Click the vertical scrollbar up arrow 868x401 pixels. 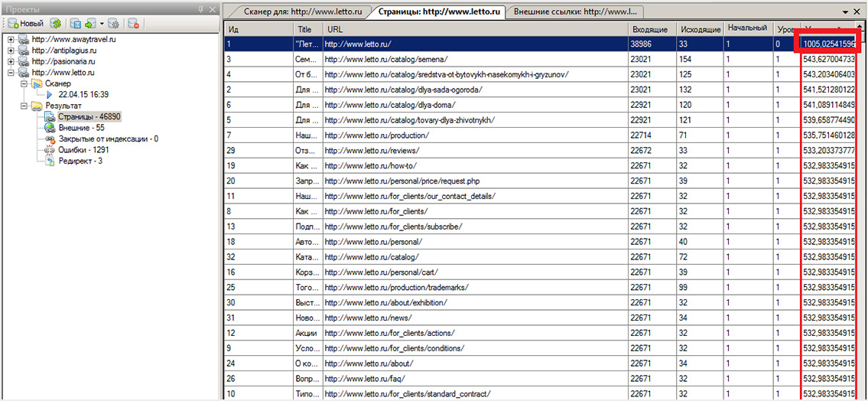[x=862, y=28]
